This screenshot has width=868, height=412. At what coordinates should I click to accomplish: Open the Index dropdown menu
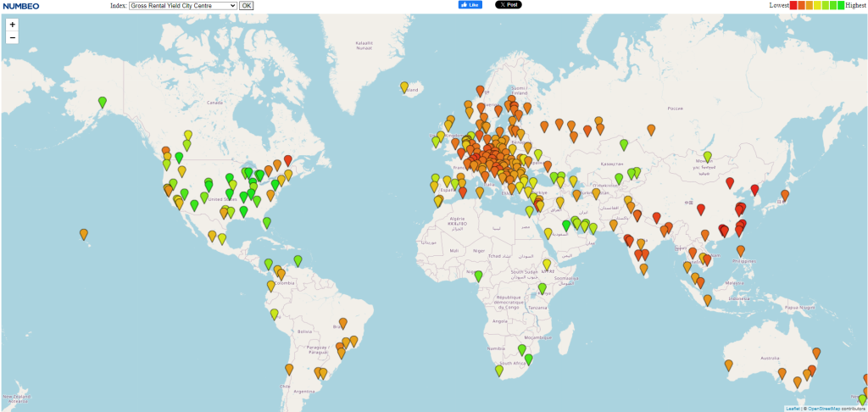point(182,5)
